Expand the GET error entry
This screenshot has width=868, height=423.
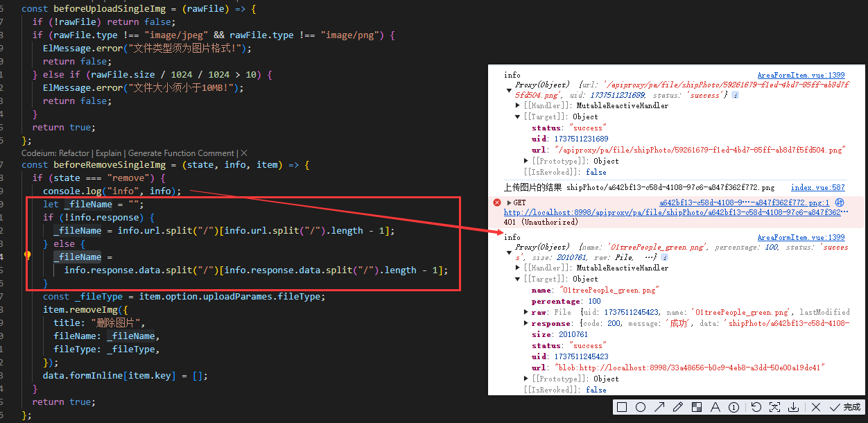[509, 202]
